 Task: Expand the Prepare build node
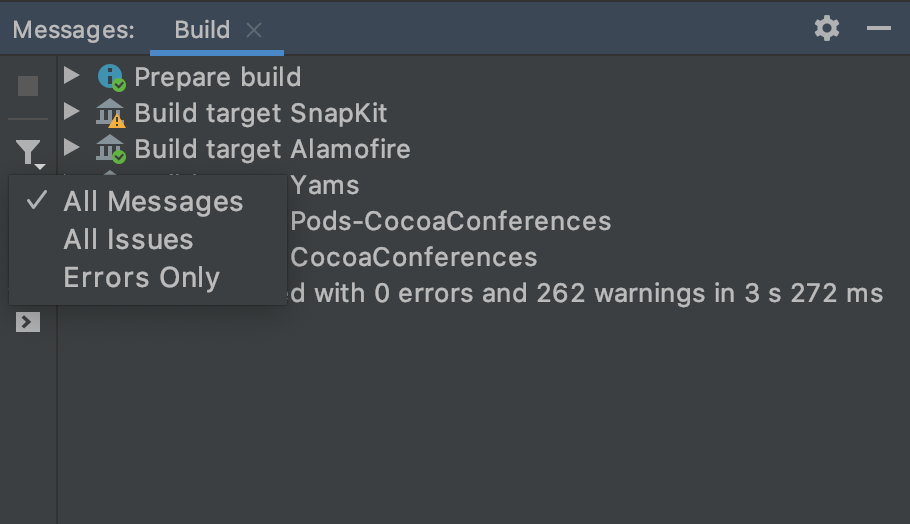point(71,76)
